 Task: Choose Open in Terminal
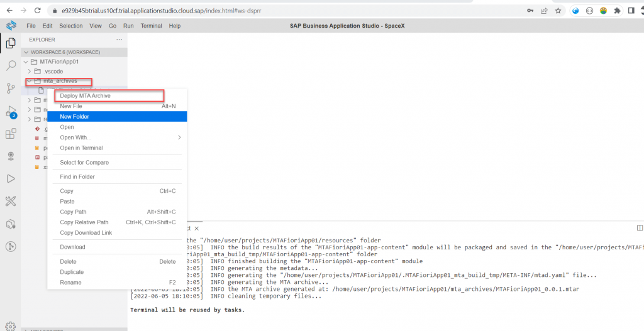tap(118, 148)
